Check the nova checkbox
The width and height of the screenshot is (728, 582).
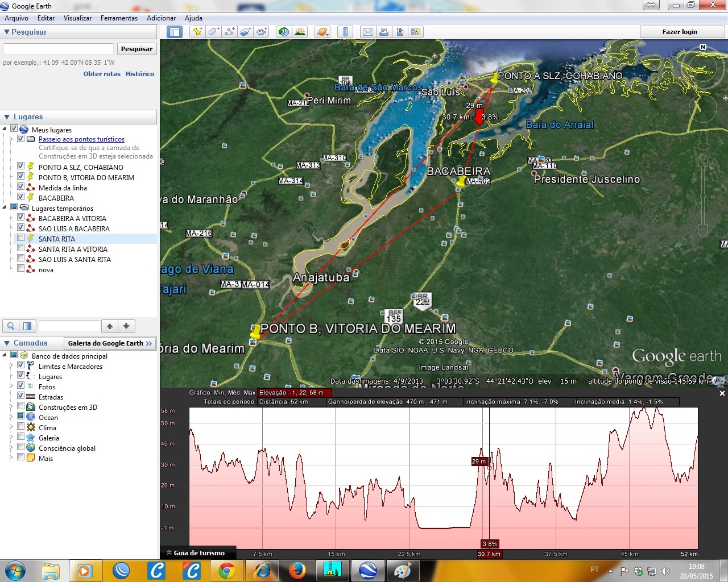[21, 269]
